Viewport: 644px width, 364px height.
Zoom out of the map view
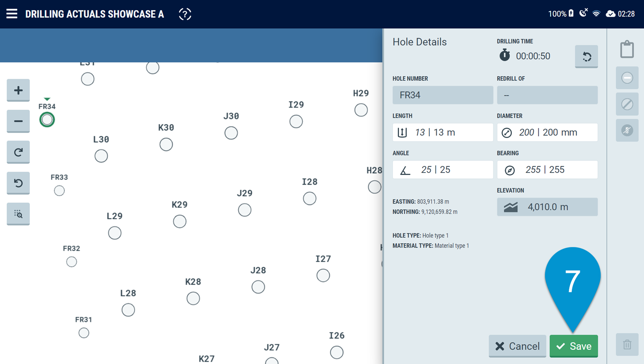(x=18, y=121)
